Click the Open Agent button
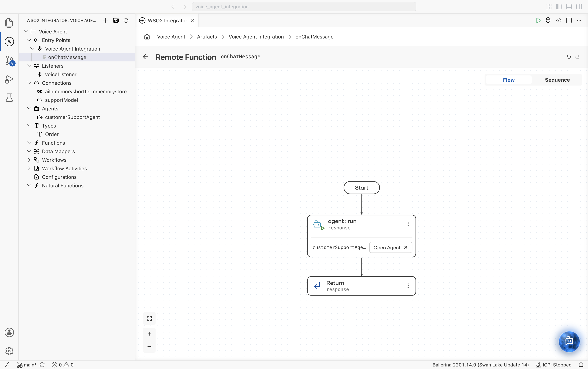 [x=390, y=247]
